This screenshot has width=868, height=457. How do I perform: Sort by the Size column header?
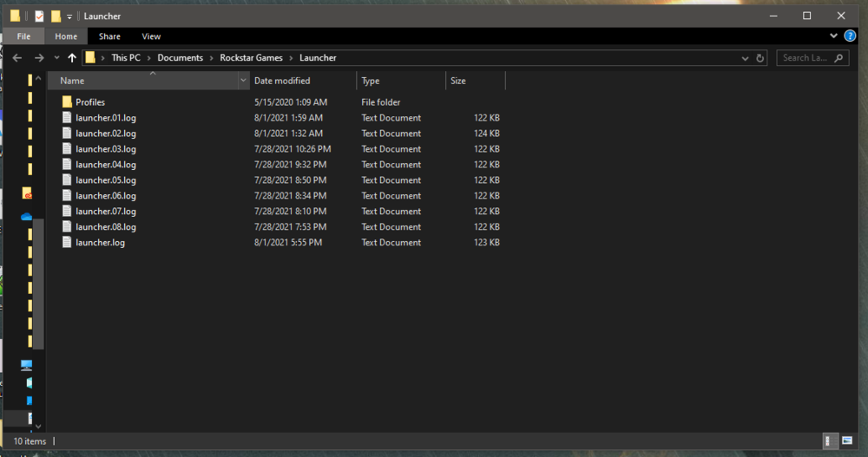pyautogui.click(x=475, y=81)
